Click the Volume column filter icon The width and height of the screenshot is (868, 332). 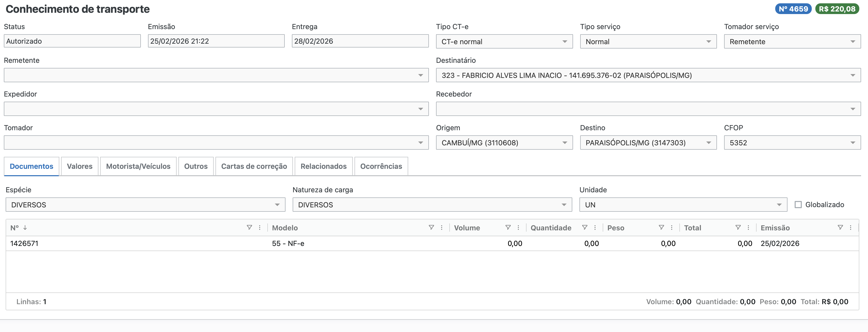point(508,228)
